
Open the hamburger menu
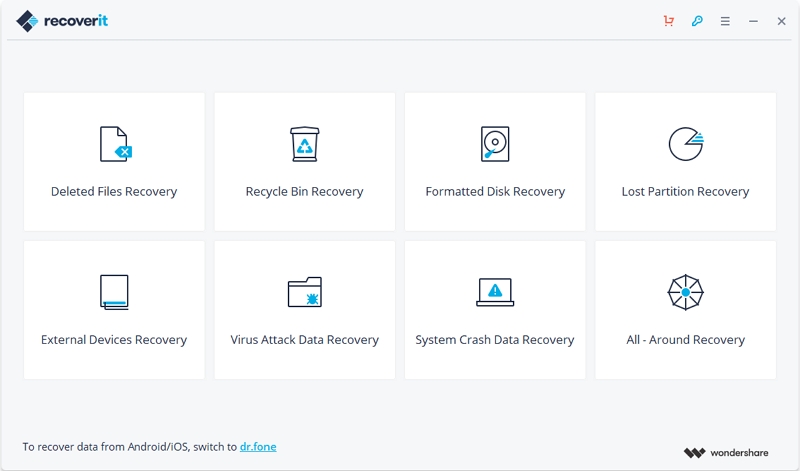coord(725,21)
